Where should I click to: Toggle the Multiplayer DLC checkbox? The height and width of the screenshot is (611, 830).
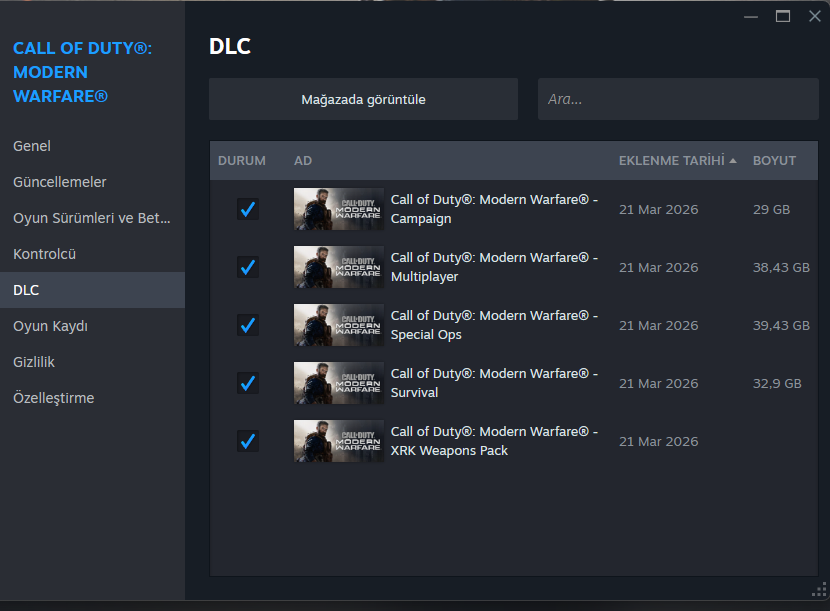tap(248, 267)
